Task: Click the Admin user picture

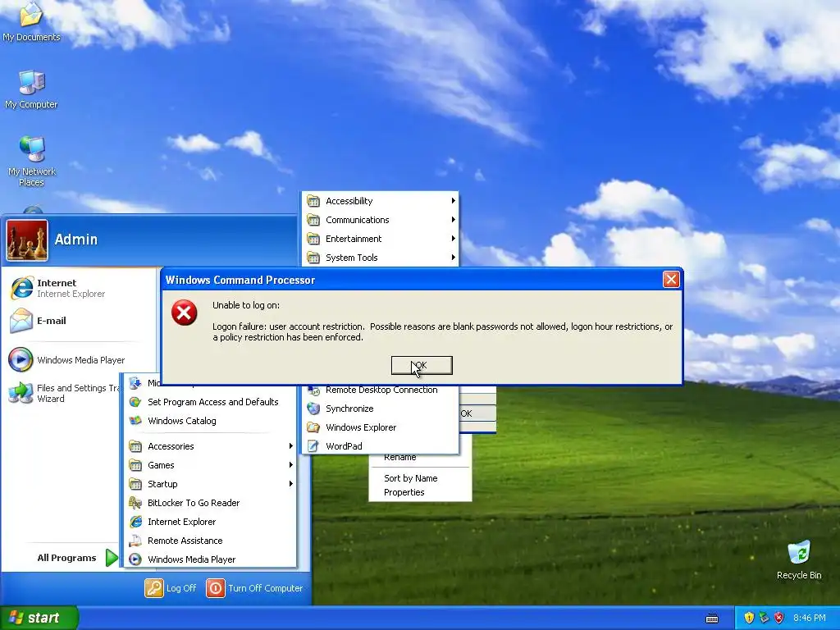Action: [x=27, y=240]
